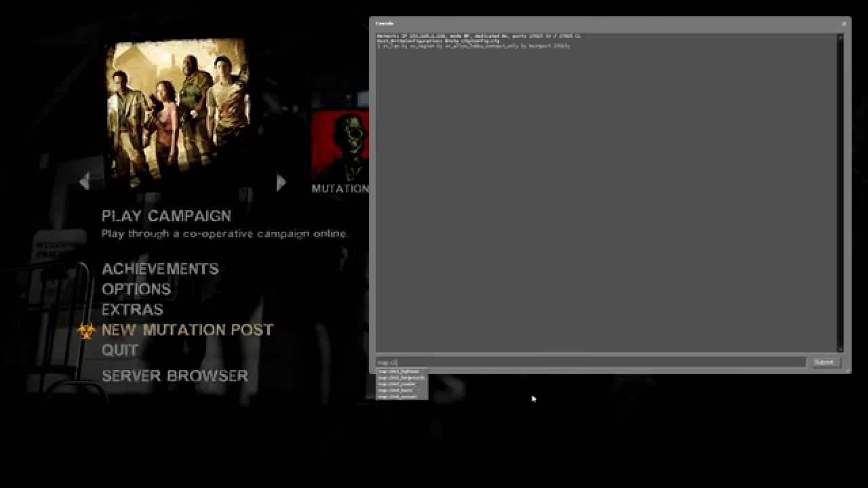Pick the c2m3_coaster autocomplete suggestion
The image size is (868, 488).
401,384
